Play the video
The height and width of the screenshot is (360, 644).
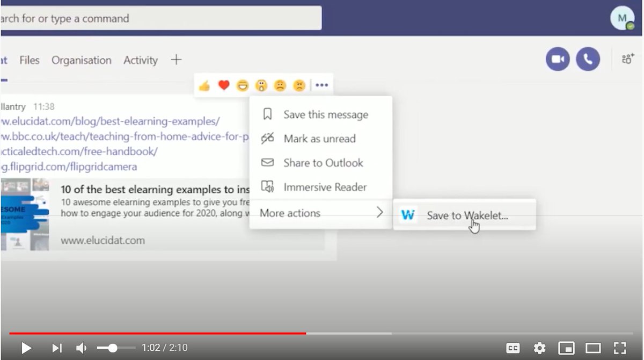[x=26, y=348]
